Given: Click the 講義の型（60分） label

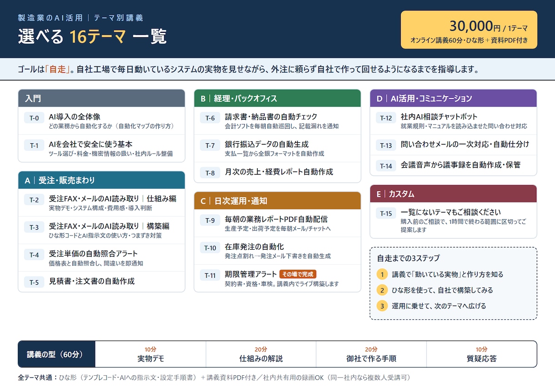Looking at the screenshot, I should click(56, 354).
